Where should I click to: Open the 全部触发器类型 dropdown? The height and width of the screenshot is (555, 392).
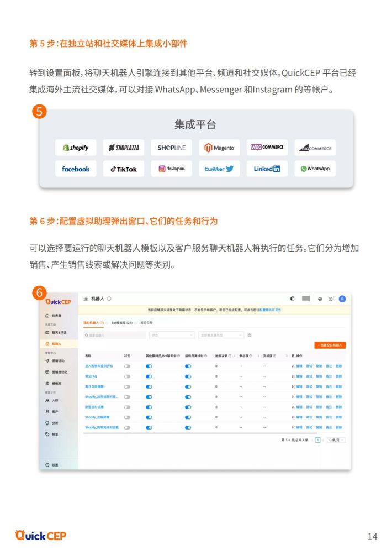click(221, 335)
